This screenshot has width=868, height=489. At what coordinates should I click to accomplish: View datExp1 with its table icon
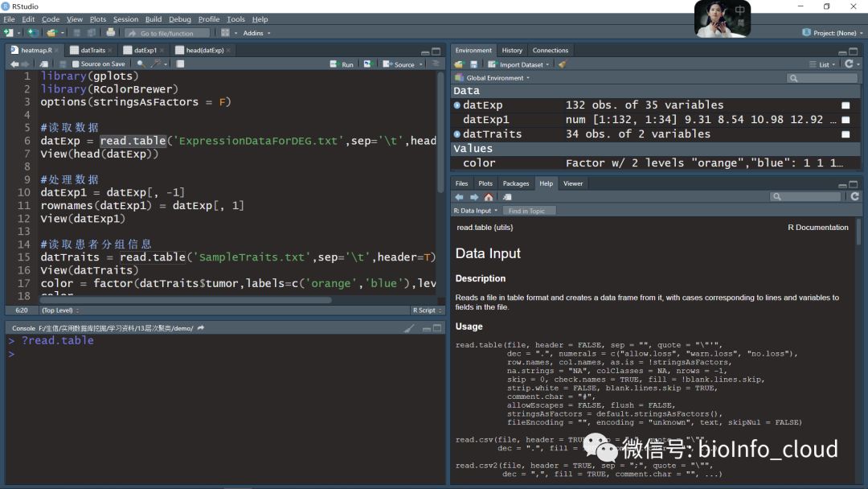click(x=845, y=120)
